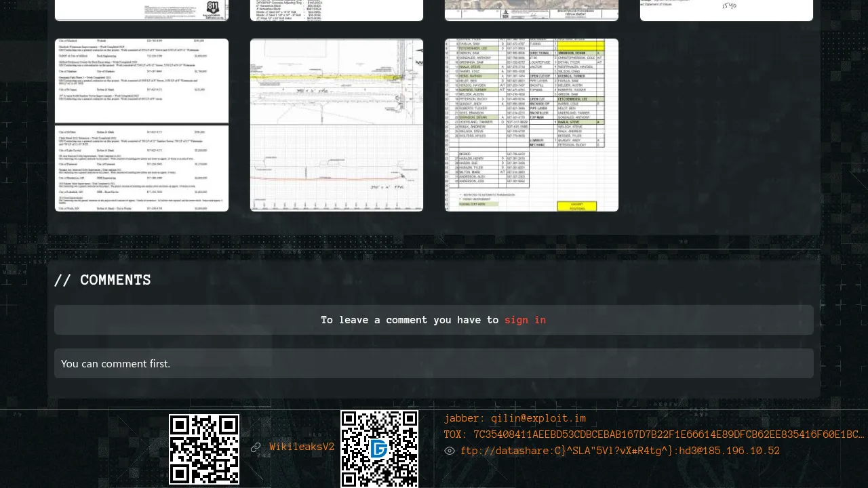The height and width of the screenshot is (488, 868).
Task: Open the top-row thumbnail with badge logo
Action: (142, 10)
